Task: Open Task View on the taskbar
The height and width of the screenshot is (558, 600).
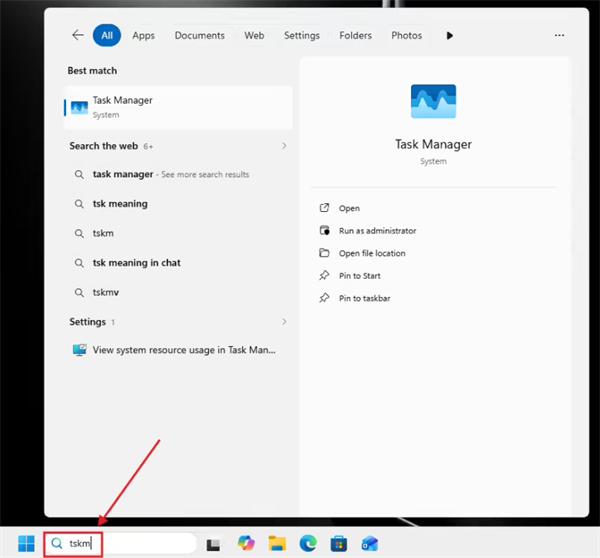Action: click(213, 545)
